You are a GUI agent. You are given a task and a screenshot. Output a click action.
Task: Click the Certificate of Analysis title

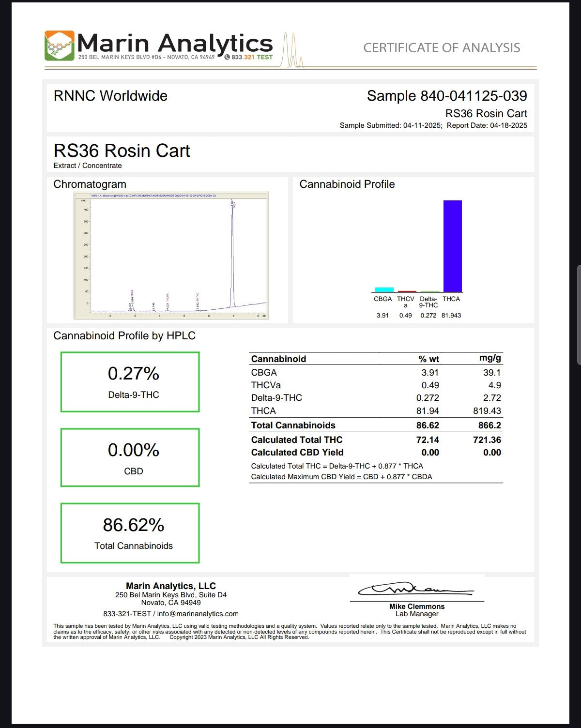tap(442, 47)
